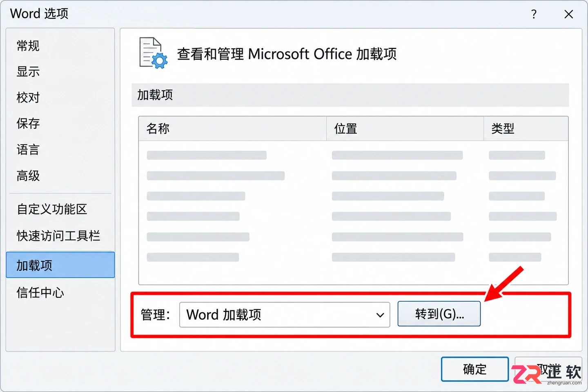Click the 位置 column header
This screenshot has width=588, height=392.
point(405,129)
